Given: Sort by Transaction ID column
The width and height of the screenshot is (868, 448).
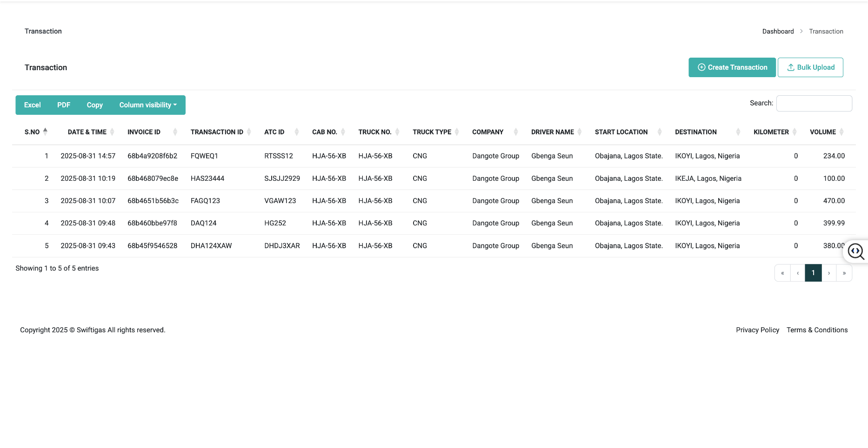Looking at the screenshot, I should (x=217, y=132).
